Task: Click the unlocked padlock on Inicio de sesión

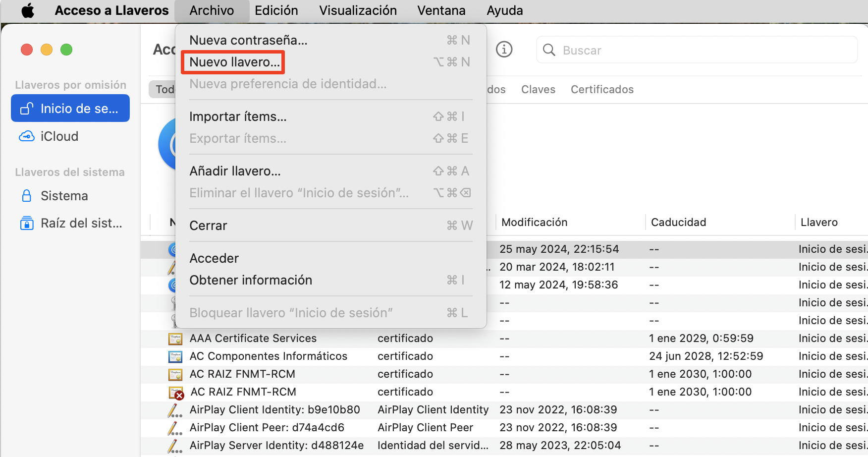Action: (27, 108)
